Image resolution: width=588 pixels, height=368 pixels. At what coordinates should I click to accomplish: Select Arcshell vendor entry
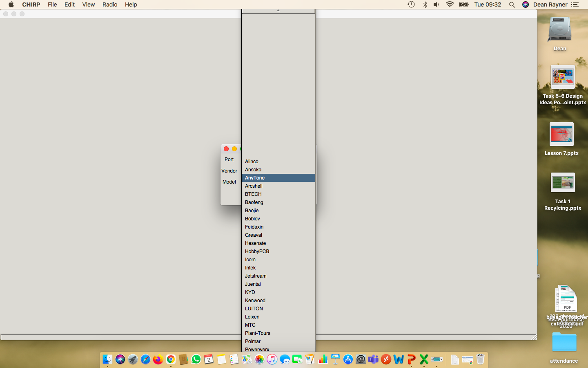click(278, 186)
